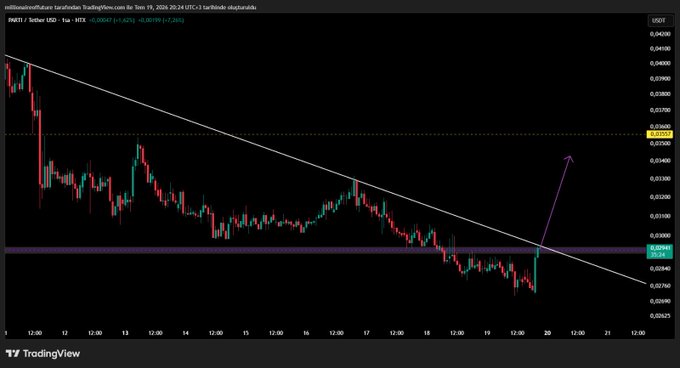Screen dimensions: 680x368
Task: Click date label 13 on the time axis
Action: click(125, 333)
